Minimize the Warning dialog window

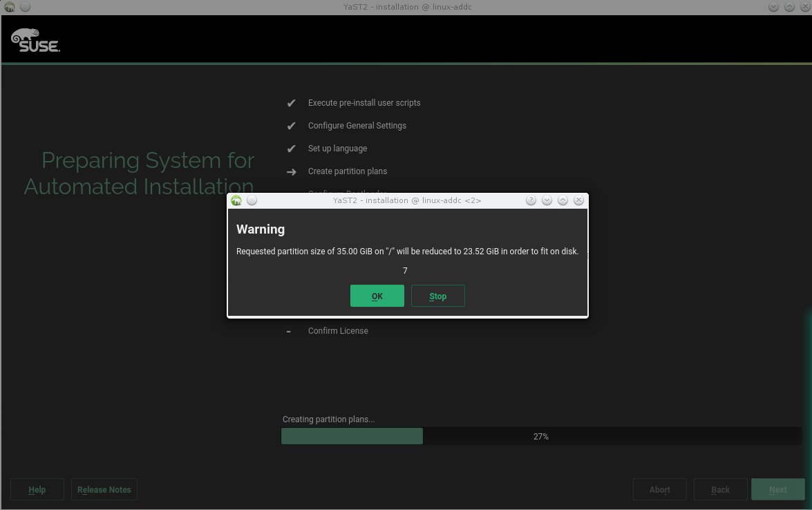547,200
